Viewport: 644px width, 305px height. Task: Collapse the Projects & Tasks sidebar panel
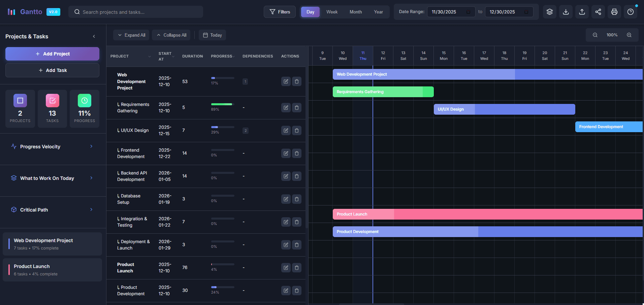click(x=94, y=36)
